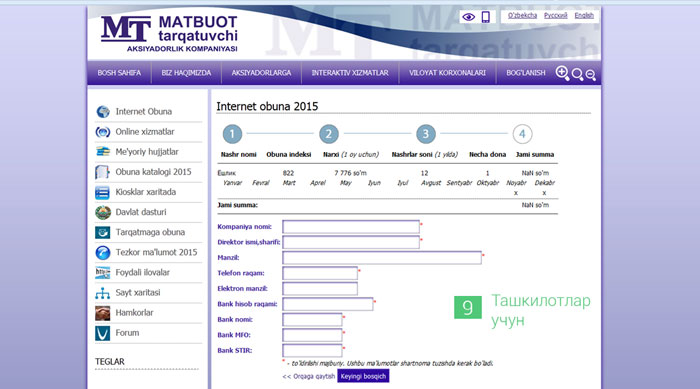Open Tezkor ma'lumot 2015 link
Image resolution: width=700 pixels, height=389 pixels.
pos(156,252)
